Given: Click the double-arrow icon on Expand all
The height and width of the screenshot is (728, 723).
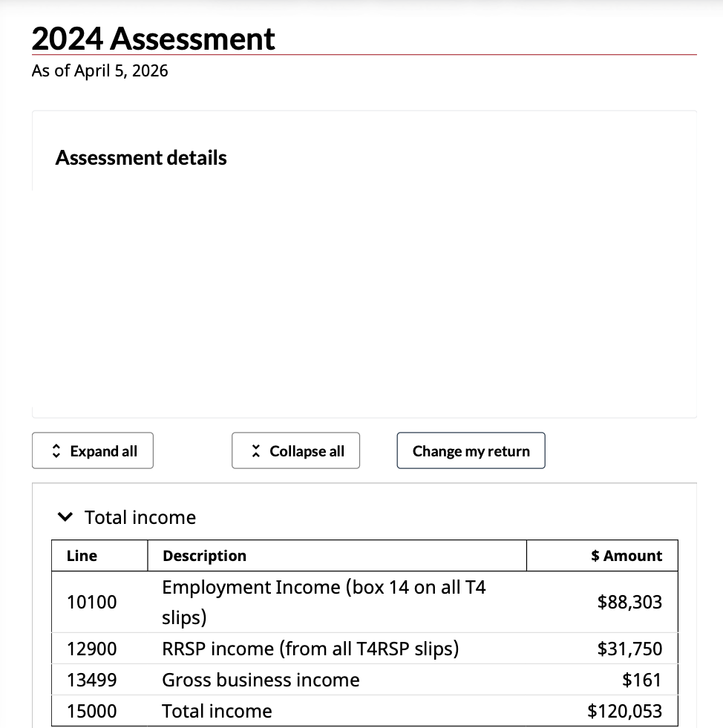Looking at the screenshot, I should [x=56, y=450].
